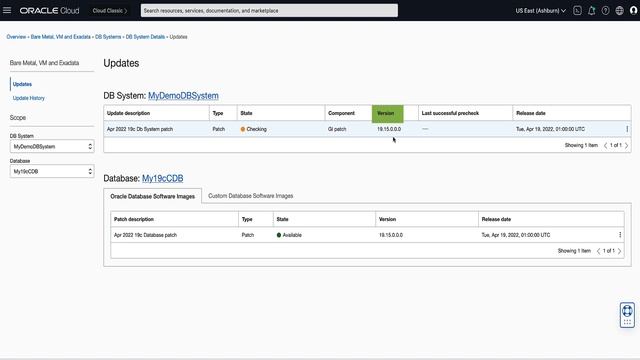Open the language globe icon
640x360 pixels.
coord(620,11)
